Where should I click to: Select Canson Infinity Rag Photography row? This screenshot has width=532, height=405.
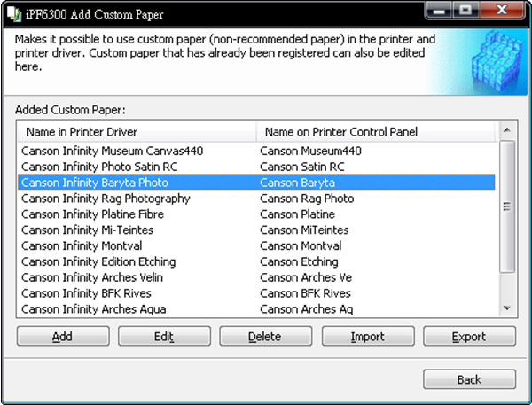(x=256, y=199)
